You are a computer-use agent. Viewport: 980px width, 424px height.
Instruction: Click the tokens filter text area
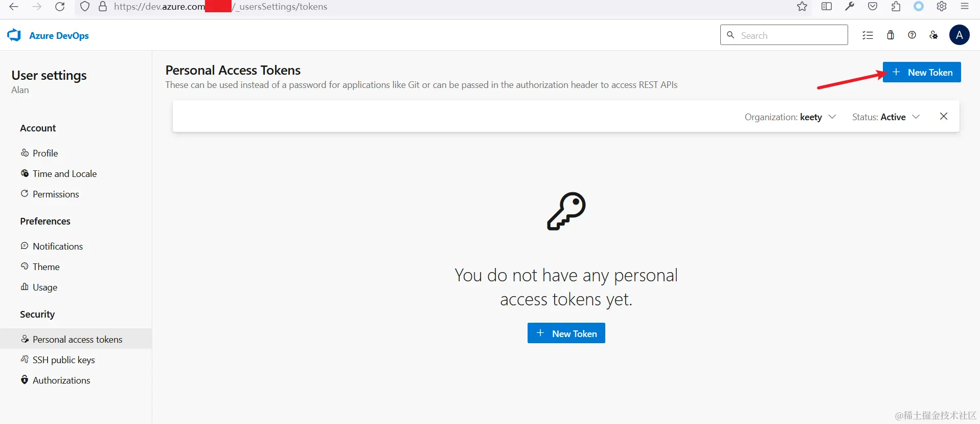pyautogui.click(x=455, y=117)
